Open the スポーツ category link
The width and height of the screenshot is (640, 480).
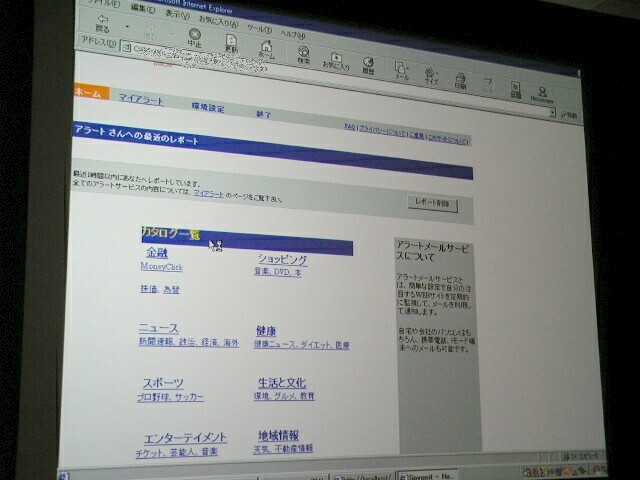click(162, 383)
